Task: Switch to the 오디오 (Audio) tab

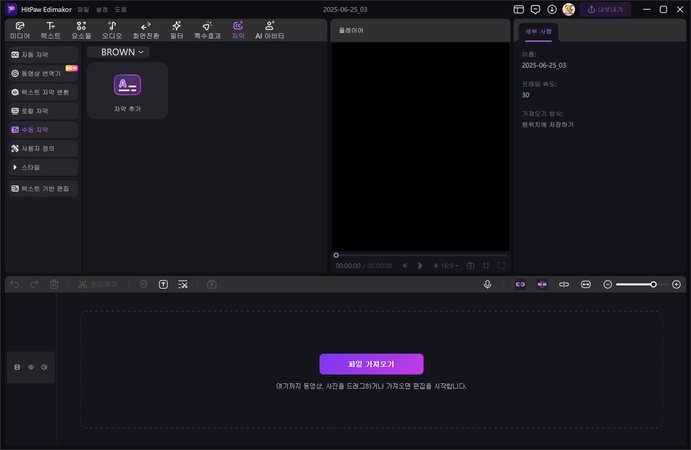Action: point(111,30)
